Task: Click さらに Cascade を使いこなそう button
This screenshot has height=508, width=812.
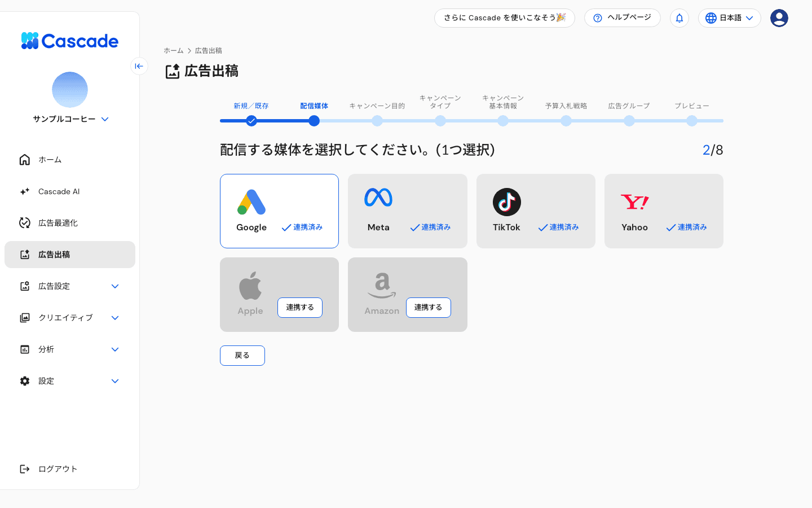Action: tap(505, 18)
